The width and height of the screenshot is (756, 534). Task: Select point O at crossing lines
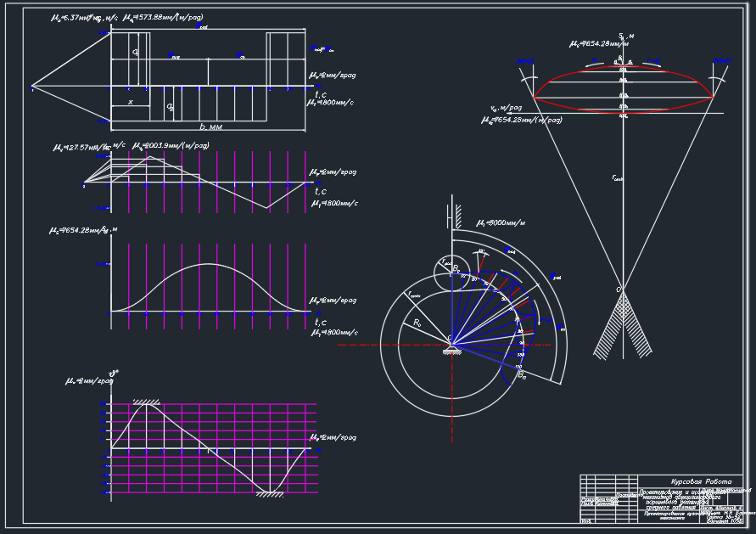[619, 290]
